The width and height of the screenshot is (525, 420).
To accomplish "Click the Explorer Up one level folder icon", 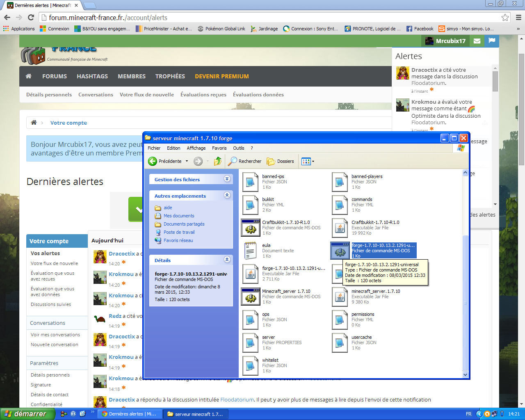I will 218,161.
